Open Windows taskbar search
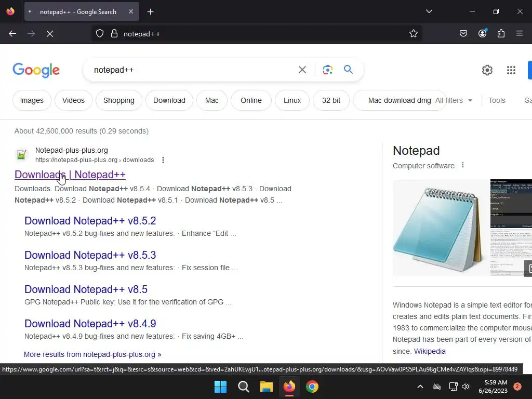The height and width of the screenshot is (399, 532). point(243,387)
